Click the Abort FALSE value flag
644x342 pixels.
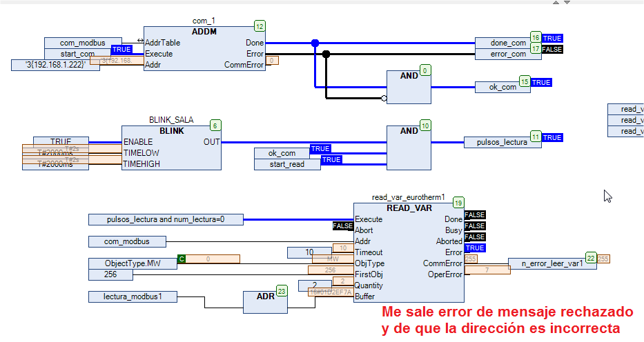pos(342,226)
